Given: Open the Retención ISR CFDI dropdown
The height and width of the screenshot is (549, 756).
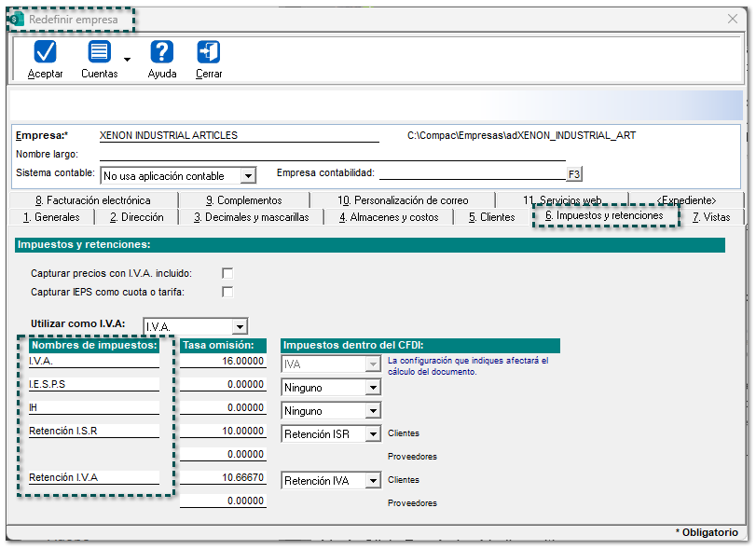Looking at the screenshot, I should tap(373, 433).
